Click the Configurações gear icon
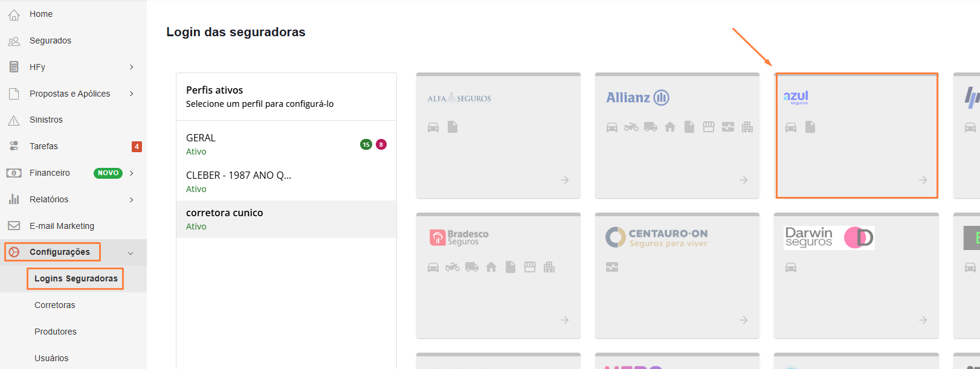Image resolution: width=980 pixels, height=369 pixels. 14,252
